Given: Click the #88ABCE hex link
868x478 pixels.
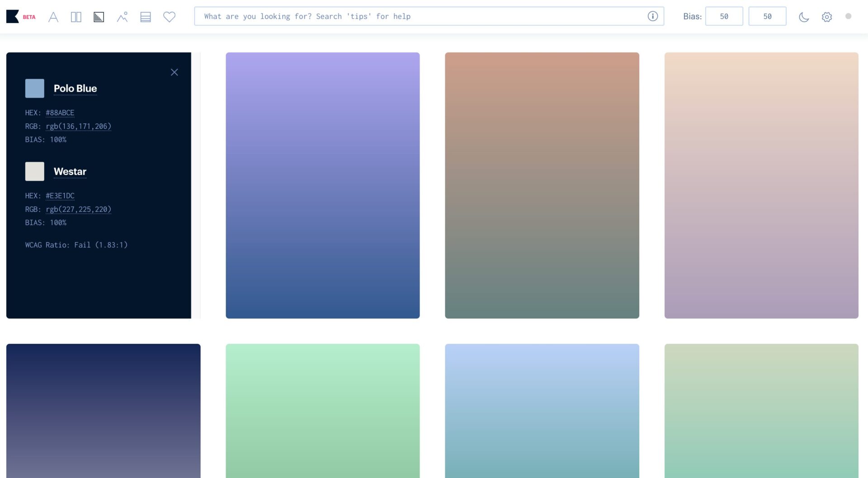Looking at the screenshot, I should (x=60, y=113).
